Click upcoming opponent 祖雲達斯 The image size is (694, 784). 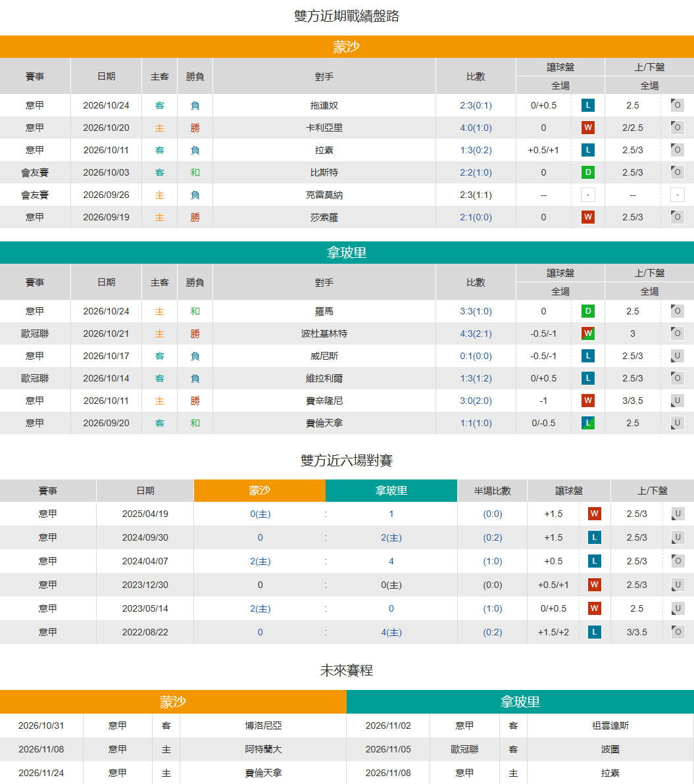[610, 725]
